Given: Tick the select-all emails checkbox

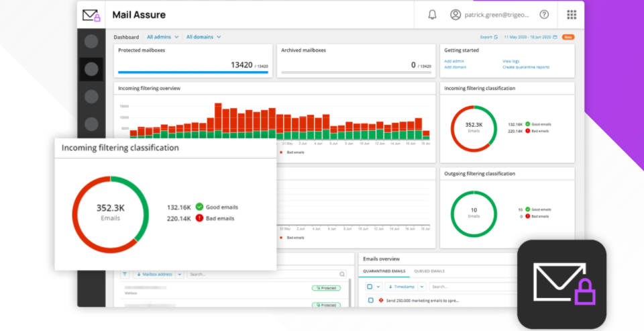Looking at the screenshot, I should pos(370,286).
